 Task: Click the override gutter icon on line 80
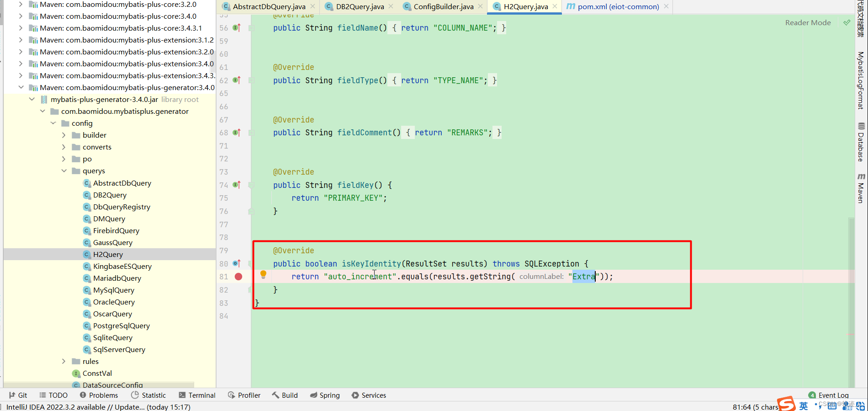click(237, 264)
